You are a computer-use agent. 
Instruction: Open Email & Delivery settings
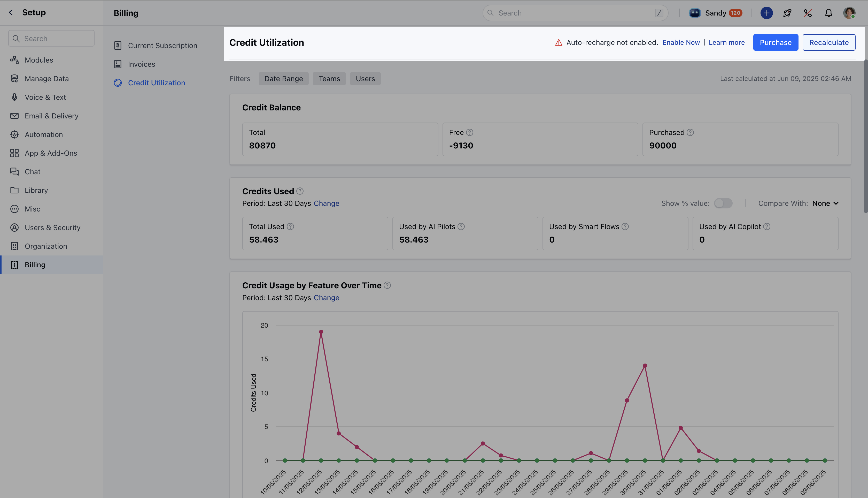pos(51,116)
